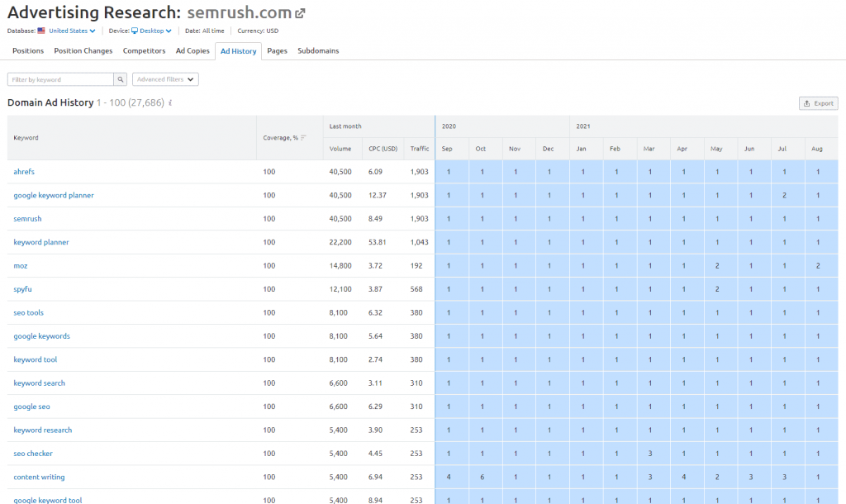Open the google seo link
Image resolution: width=846 pixels, height=504 pixels.
pos(32,407)
